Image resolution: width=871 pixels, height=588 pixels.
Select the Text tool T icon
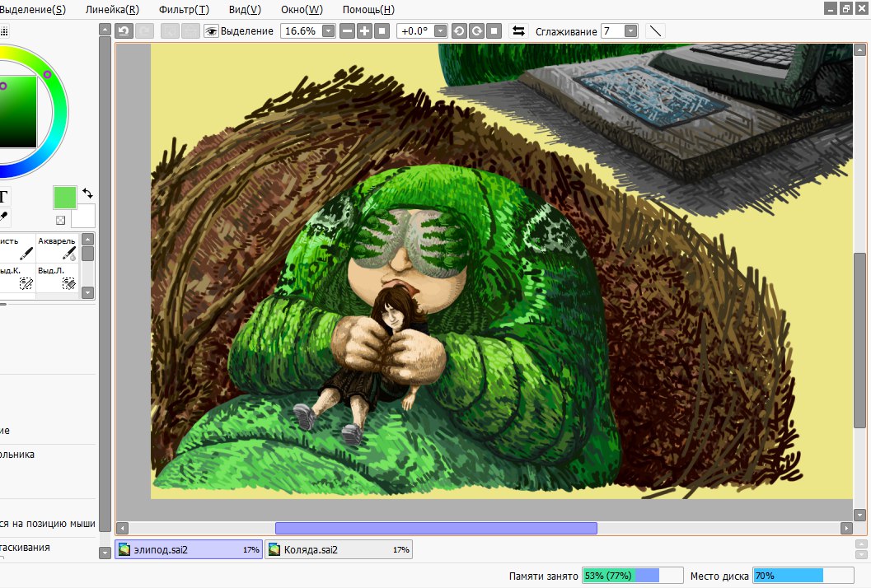[x=3, y=197]
